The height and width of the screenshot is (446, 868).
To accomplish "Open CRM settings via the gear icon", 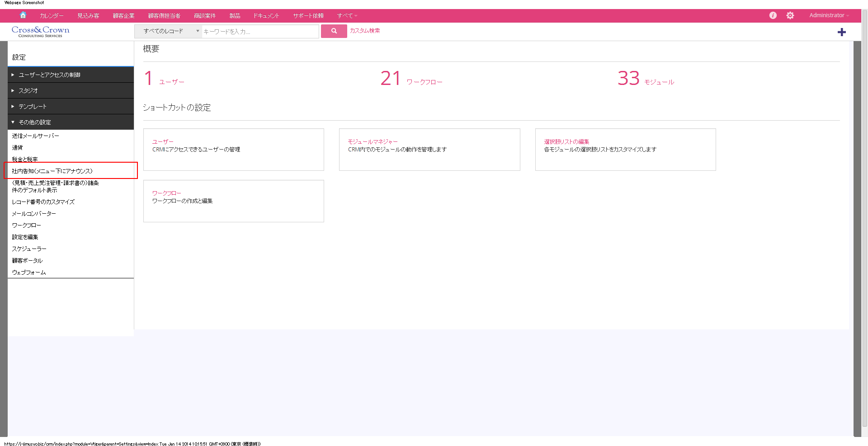I will (790, 15).
